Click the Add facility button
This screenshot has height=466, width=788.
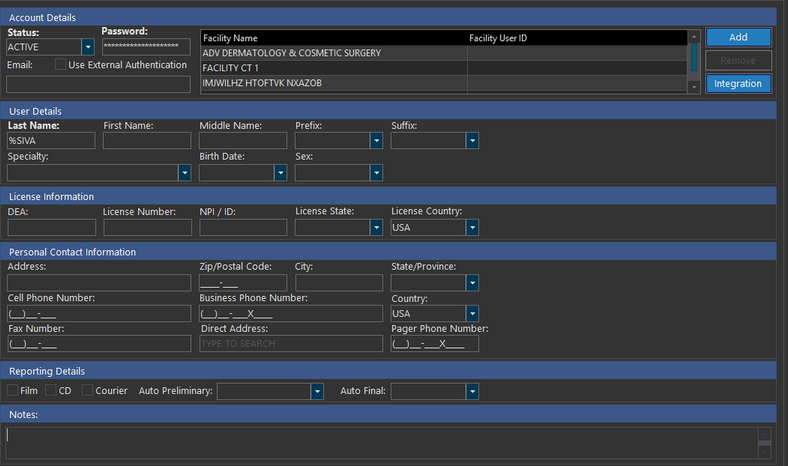738,37
